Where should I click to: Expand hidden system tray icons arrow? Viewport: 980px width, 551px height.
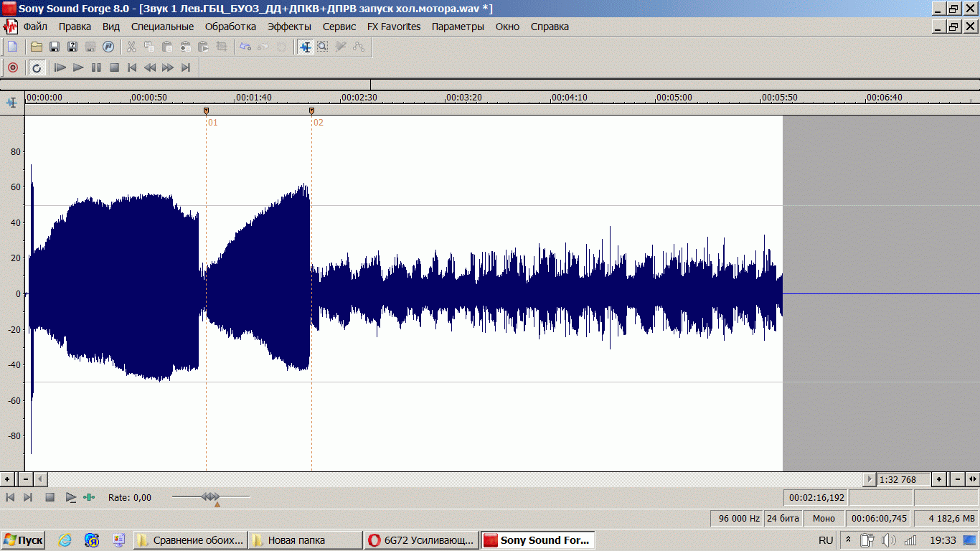click(848, 540)
